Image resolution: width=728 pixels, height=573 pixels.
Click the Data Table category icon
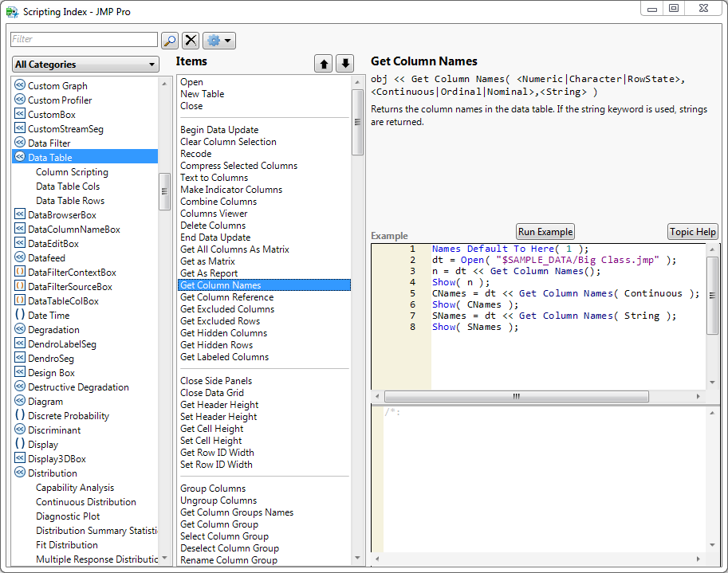[x=19, y=157]
